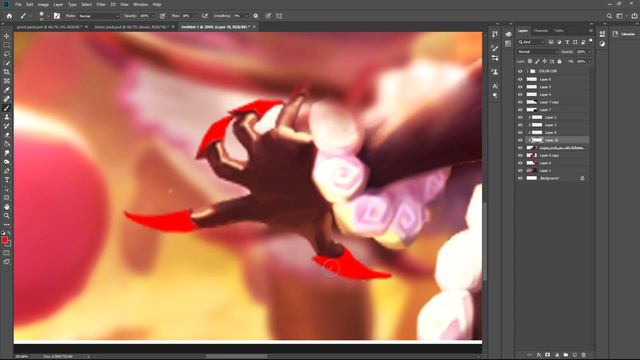
Task: Open the Kind filter dropdown
Action: click(531, 42)
